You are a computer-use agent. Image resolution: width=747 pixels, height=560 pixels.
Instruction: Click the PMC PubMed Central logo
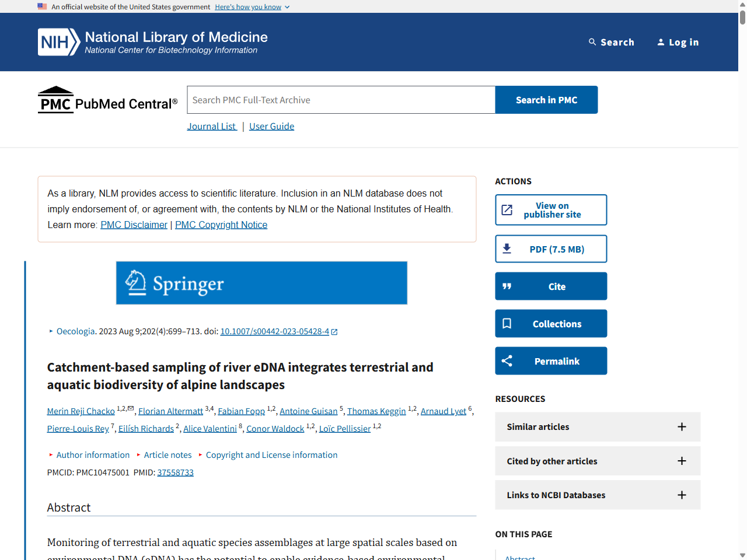click(x=108, y=100)
